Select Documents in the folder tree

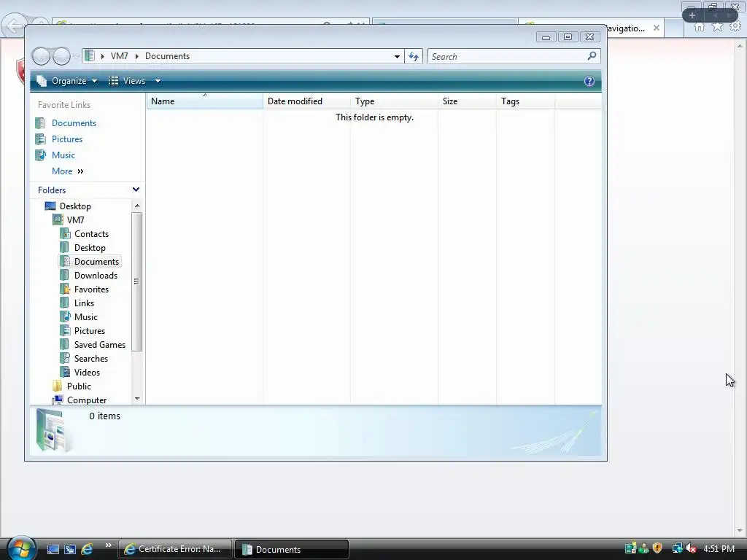tap(96, 262)
